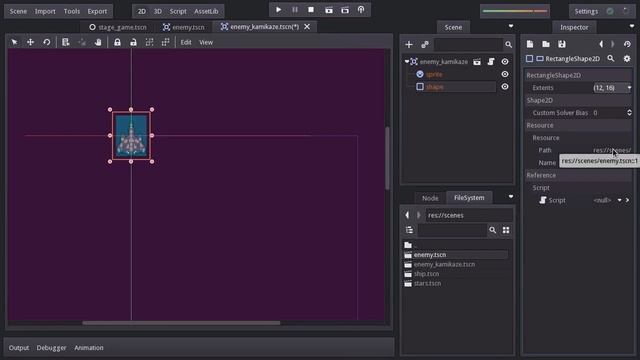Open the editor Settings
The height and width of the screenshot is (360, 640).
point(586,11)
